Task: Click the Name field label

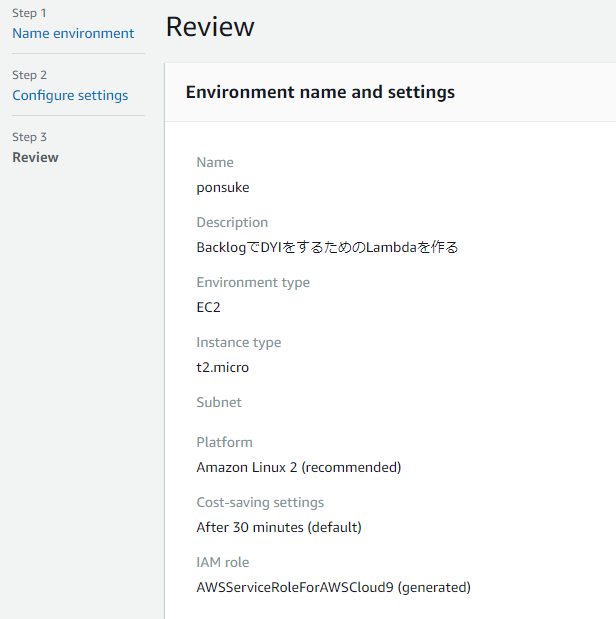Action: (x=215, y=162)
